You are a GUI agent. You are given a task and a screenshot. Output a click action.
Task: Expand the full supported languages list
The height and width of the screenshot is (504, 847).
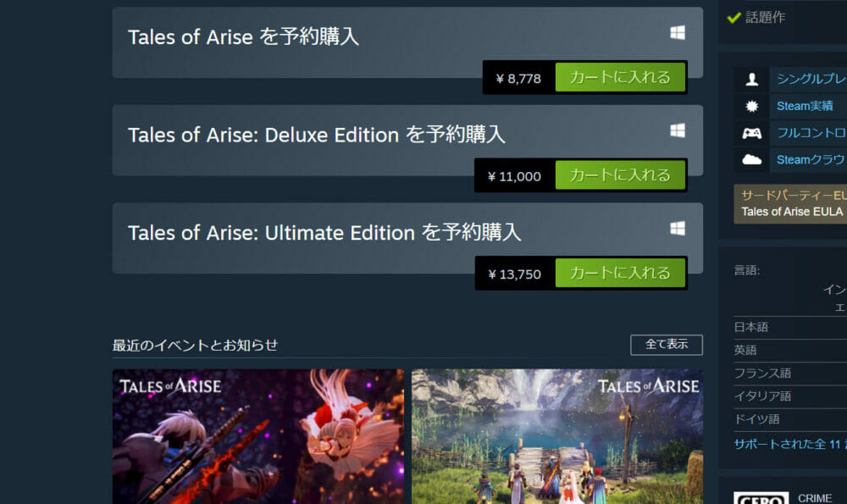(x=789, y=443)
